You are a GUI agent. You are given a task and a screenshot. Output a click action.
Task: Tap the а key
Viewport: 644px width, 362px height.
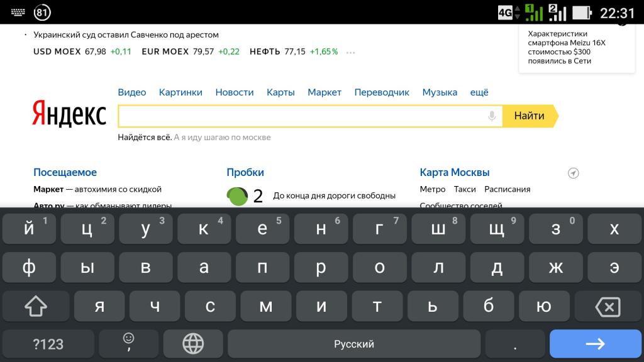[x=204, y=267]
